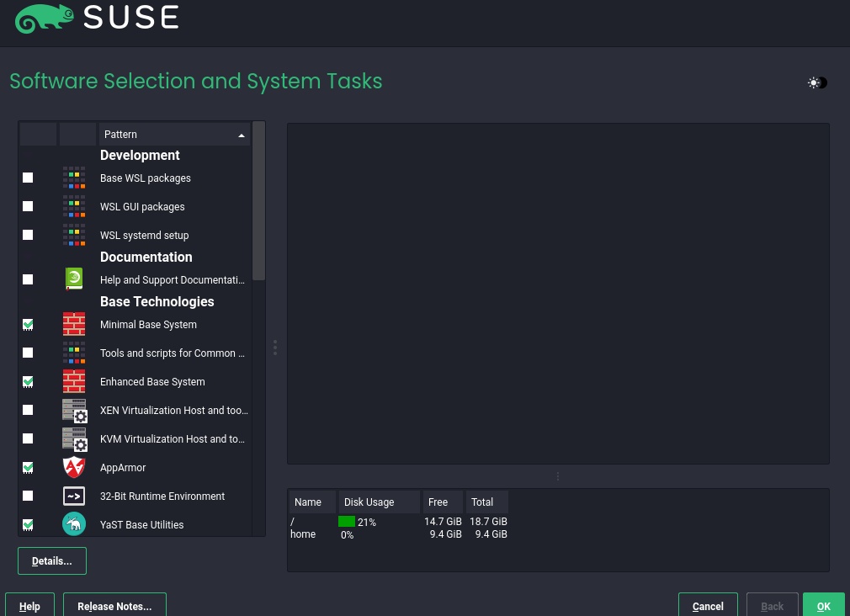Select the WSL systemd setup pattern
The image size is (850, 616).
[144, 236]
